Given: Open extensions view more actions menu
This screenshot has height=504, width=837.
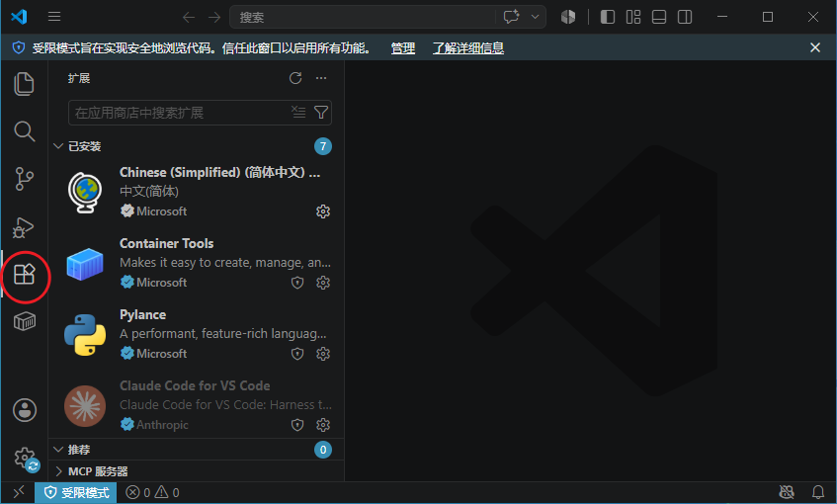Looking at the screenshot, I should click(321, 78).
